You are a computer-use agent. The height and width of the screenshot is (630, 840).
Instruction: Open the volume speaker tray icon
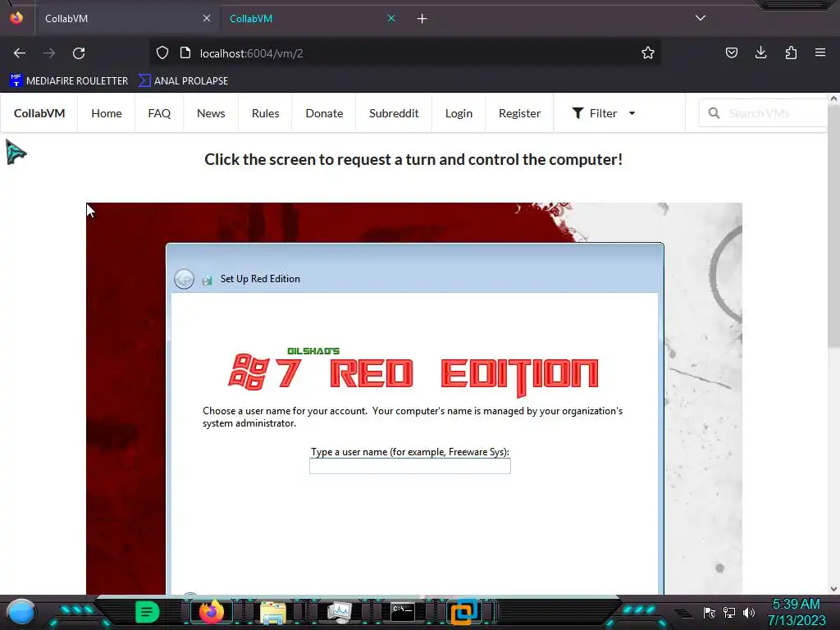click(x=749, y=613)
